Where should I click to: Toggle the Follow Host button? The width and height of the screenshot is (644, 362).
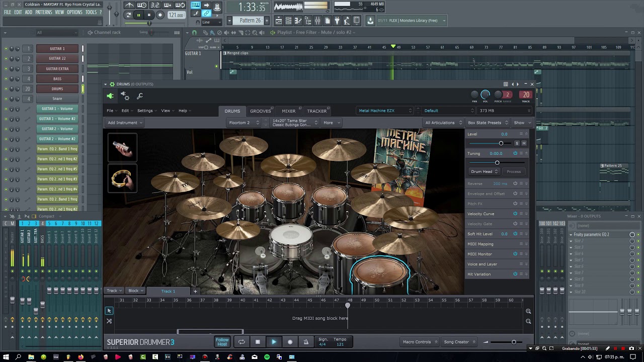222,342
